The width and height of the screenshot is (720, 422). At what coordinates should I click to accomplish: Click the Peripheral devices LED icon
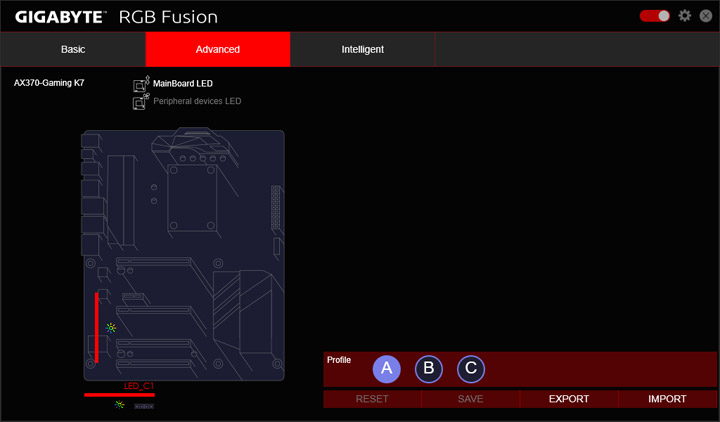tap(141, 101)
